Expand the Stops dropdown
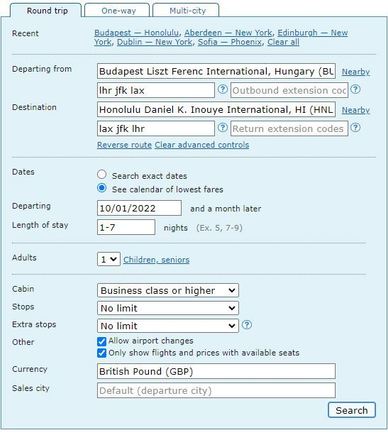This screenshot has height=435, width=388. point(168,308)
